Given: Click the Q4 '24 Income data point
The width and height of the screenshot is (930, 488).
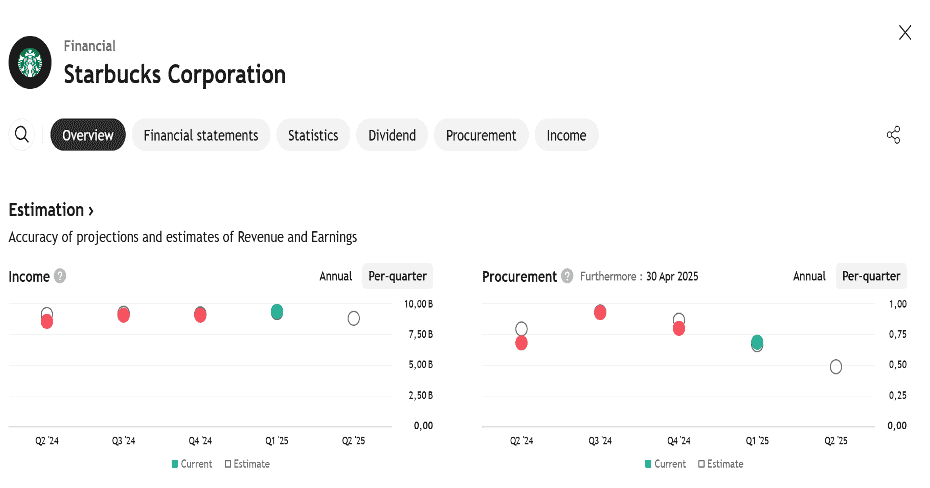Looking at the screenshot, I should 200,314.
